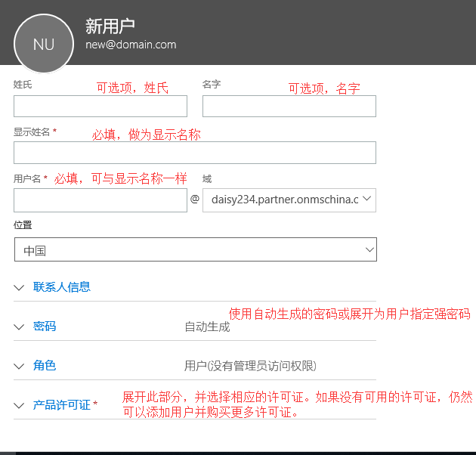The height and width of the screenshot is (455, 476).
Task: Expand the 联系人信息 section label
Action: (62, 287)
